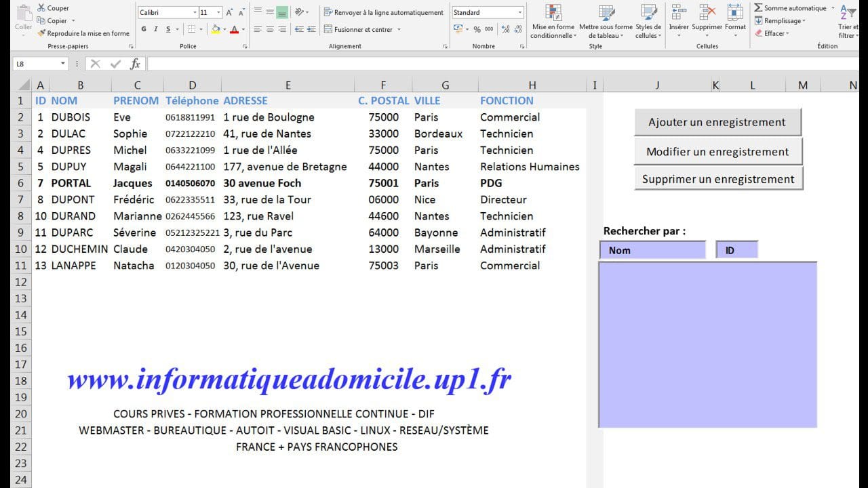Click the formula bar confirm checkmark

pyautogui.click(x=115, y=64)
